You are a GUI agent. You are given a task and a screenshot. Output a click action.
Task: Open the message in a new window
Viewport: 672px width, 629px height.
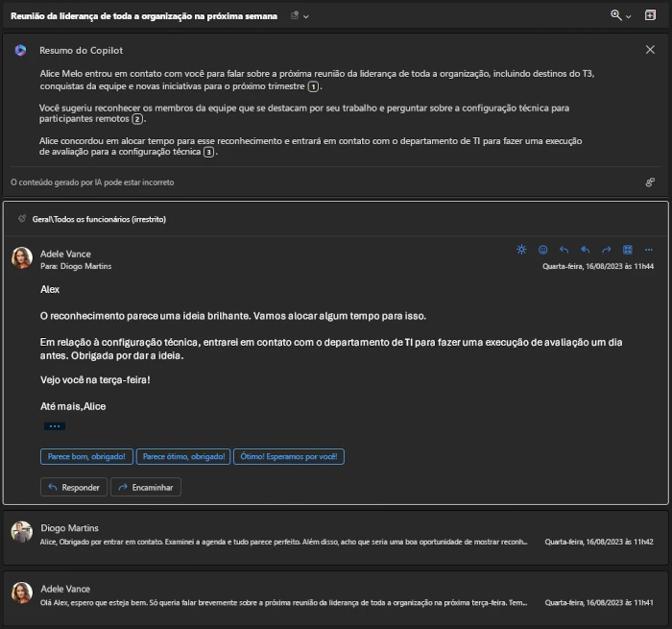click(x=650, y=15)
